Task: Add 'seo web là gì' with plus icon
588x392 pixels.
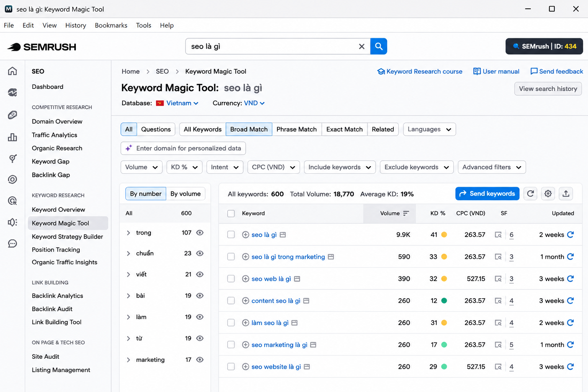Action: point(246,279)
